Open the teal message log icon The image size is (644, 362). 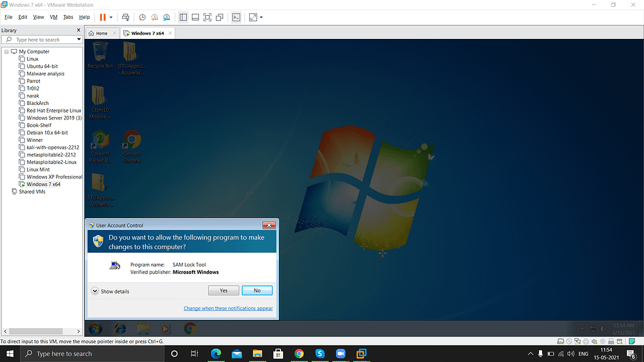click(631, 341)
